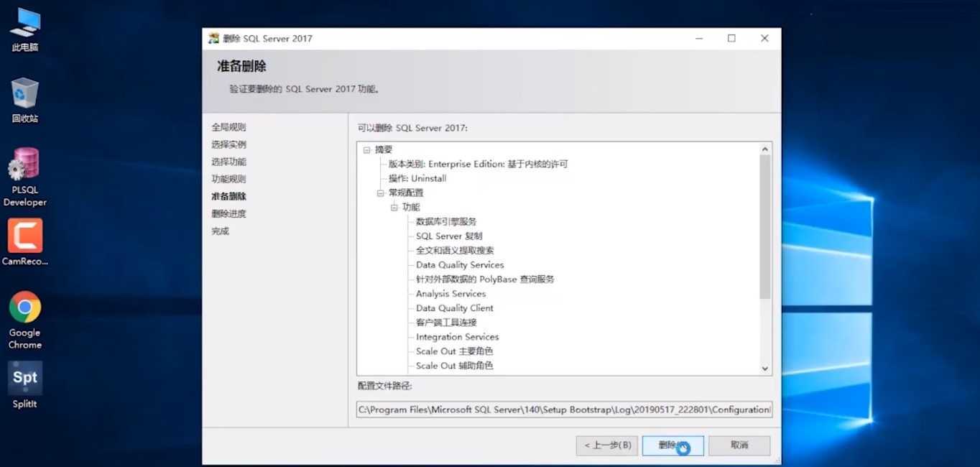This screenshot has width=980, height=467.
Task: Select the 选择功能 step in the sidebar
Action: coord(228,162)
